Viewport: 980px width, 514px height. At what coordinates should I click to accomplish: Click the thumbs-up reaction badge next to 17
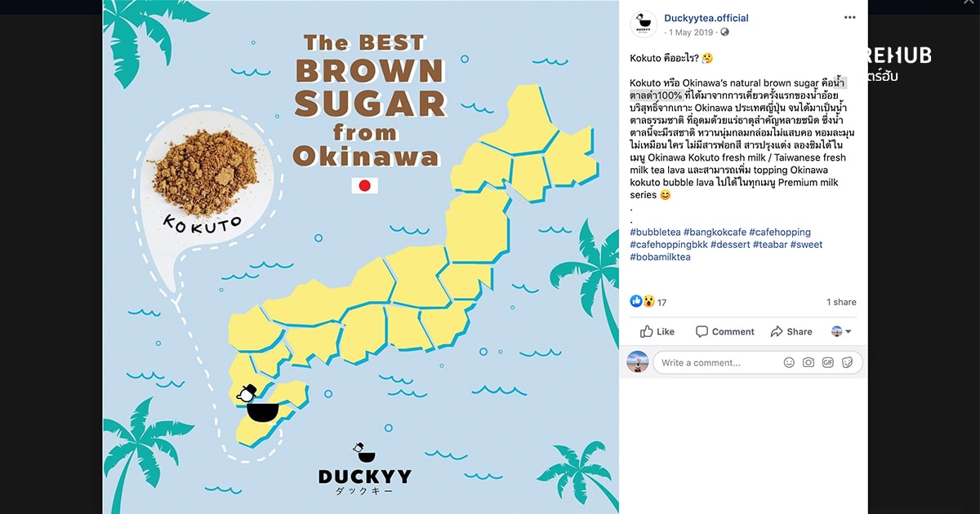pos(635,301)
